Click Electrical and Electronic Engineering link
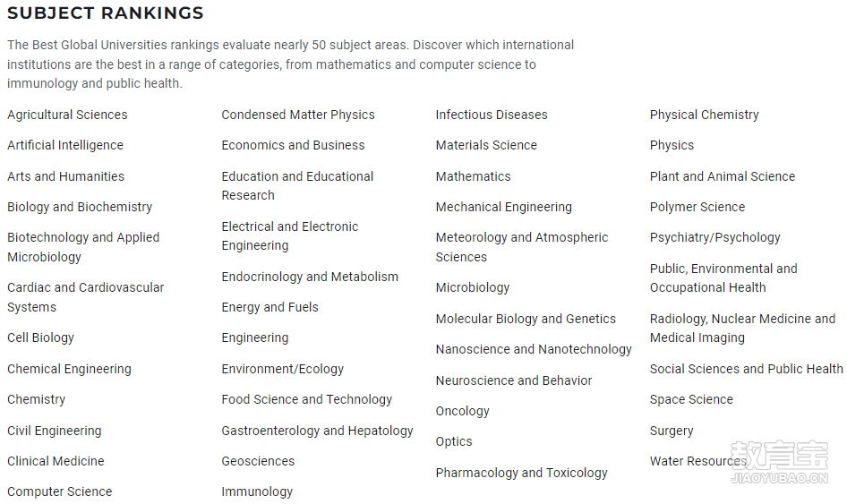Screen dimensions: 847x504 pyautogui.click(x=290, y=236)
